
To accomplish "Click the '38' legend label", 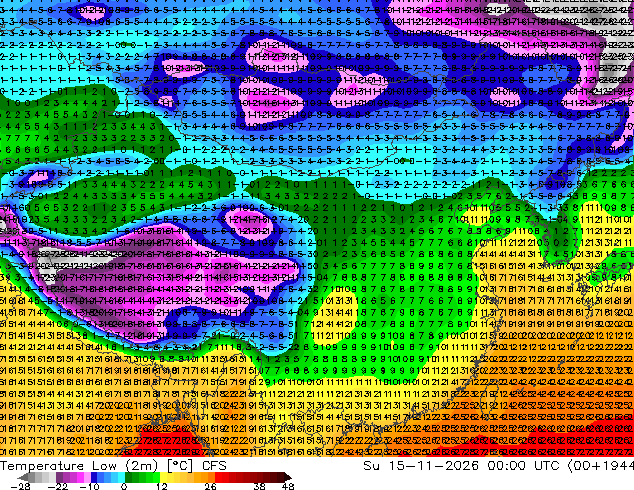I will 260,486.
